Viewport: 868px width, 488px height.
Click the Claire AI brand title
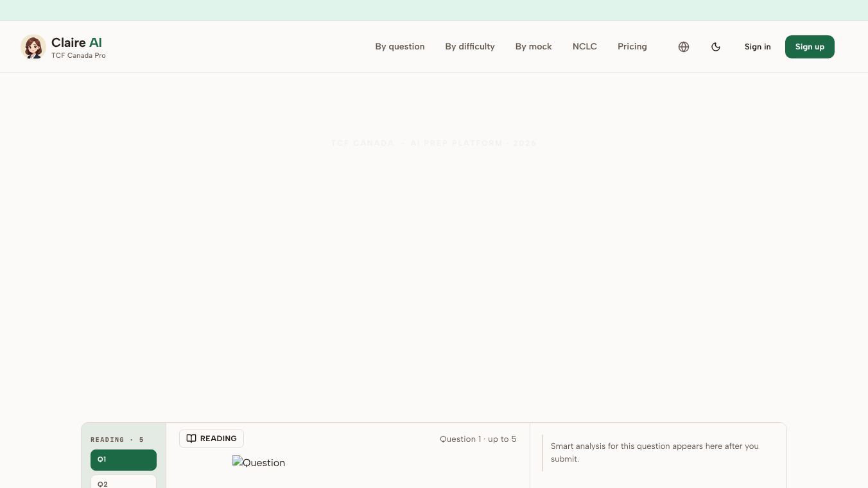[76, 42]
